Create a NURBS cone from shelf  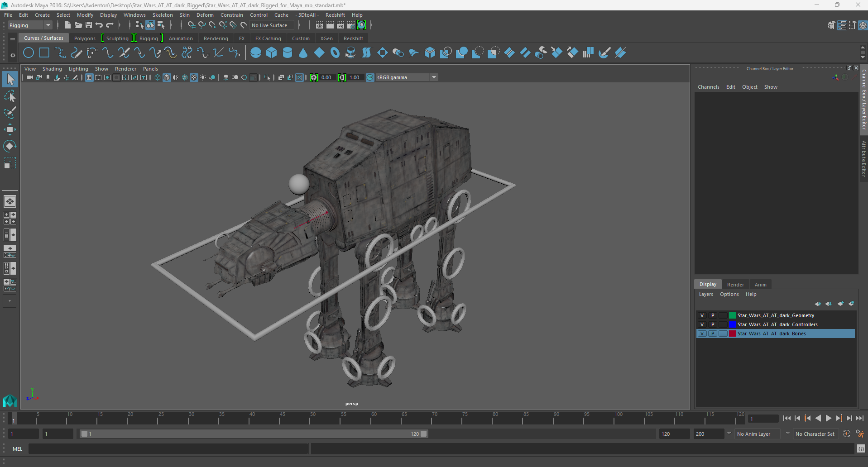pyautogui.click(x=303, y=53)
